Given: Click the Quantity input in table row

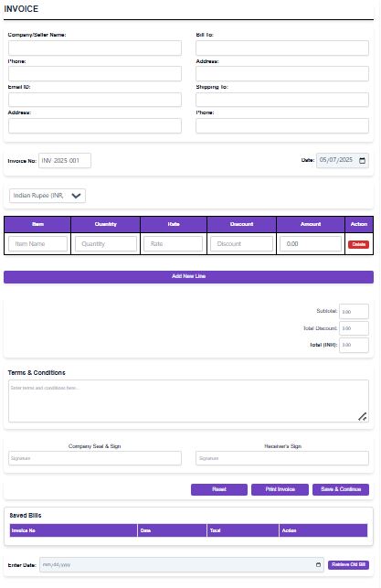Looking at the screenshot, I should pyautogui.click(x=106, y=244).
